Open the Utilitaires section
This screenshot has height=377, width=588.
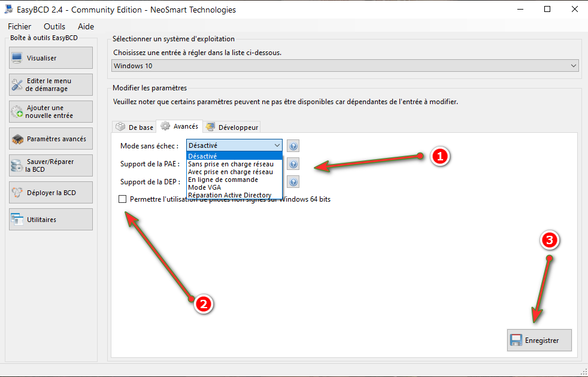51,220
